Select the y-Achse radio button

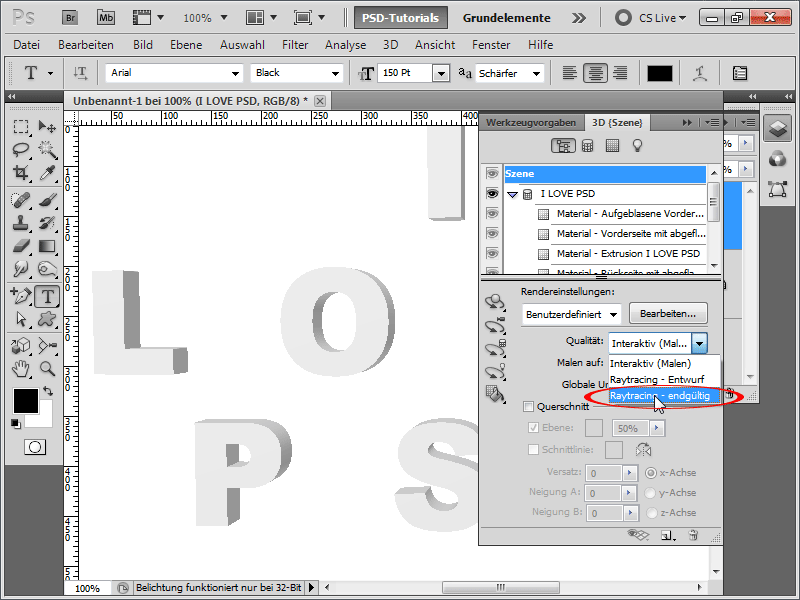point(650,493)
